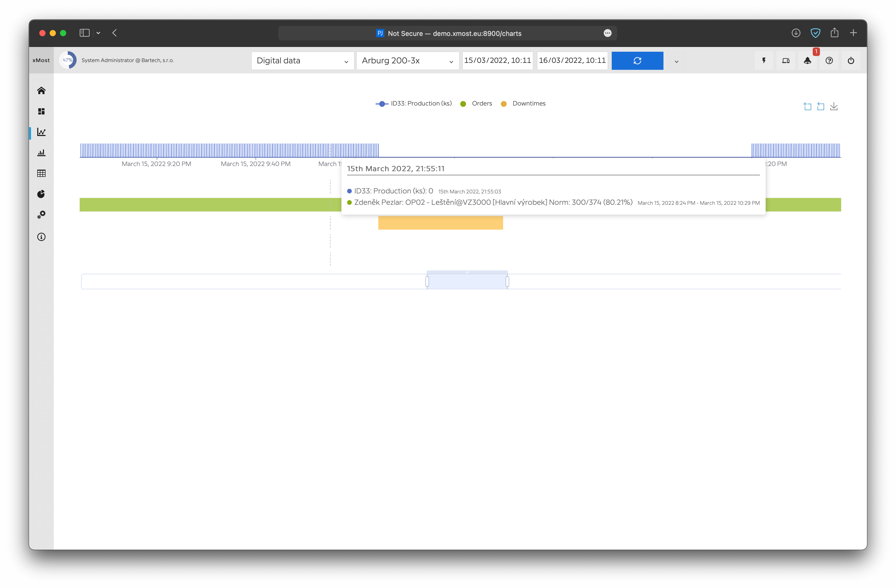Open the pie chart sidebar icon
This screenshot has width=896, height=588.
click(x=41, y=194)
